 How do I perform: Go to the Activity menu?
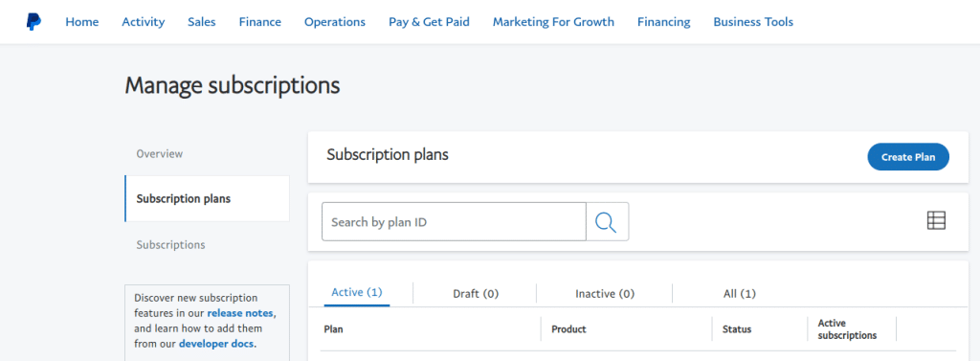(x=144, y=22)
